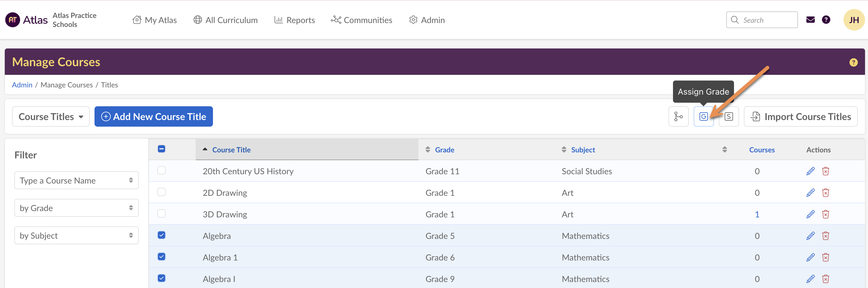Viewport: 868px width, 288px height.
Task: Click the yellow help icon in Manage Courses banner
Action: (853, 62)
